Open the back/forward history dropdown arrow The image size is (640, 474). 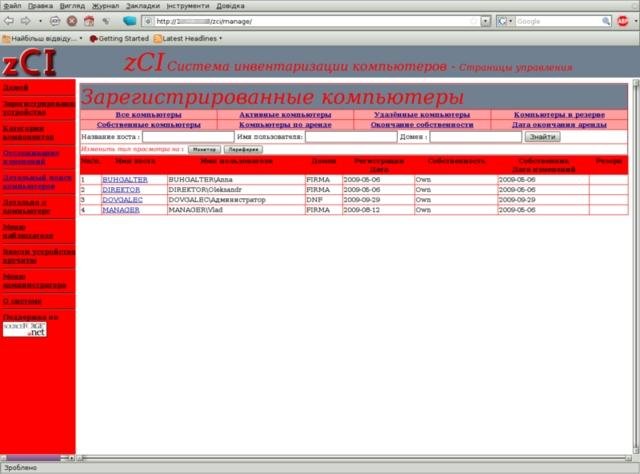(40, 21)
